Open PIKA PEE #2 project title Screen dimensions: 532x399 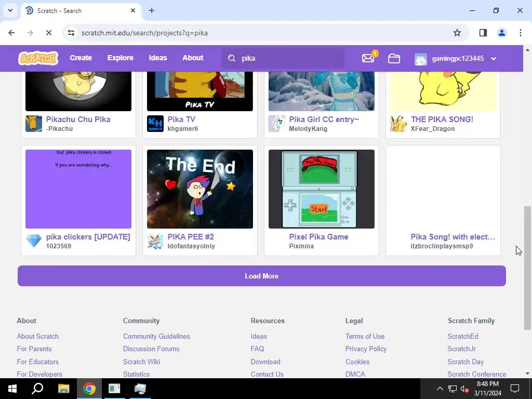(x=191, y=237)
